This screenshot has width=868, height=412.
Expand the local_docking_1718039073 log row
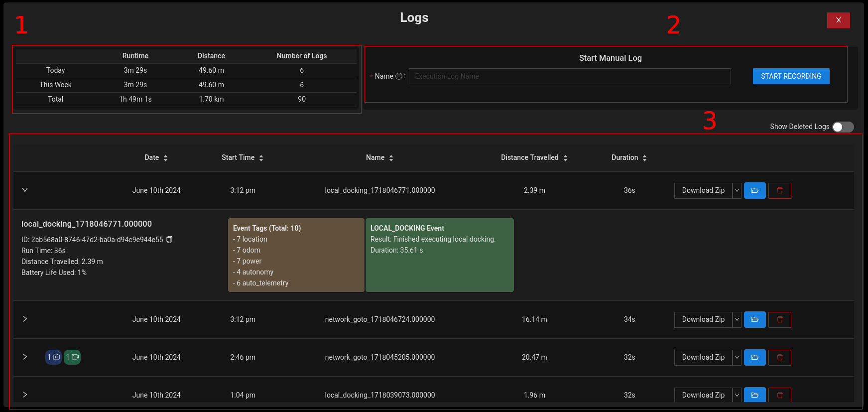click(x=25, y=395)
